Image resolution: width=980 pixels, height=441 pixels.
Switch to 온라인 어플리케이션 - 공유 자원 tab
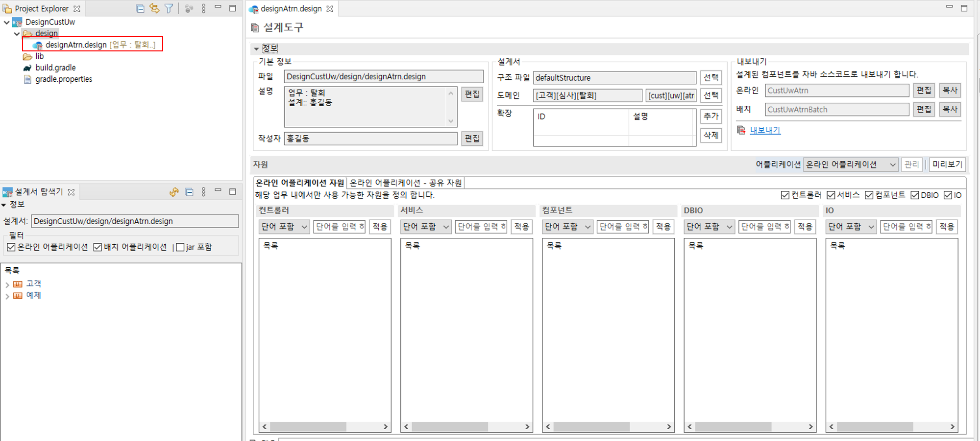[x=407, y=183]
